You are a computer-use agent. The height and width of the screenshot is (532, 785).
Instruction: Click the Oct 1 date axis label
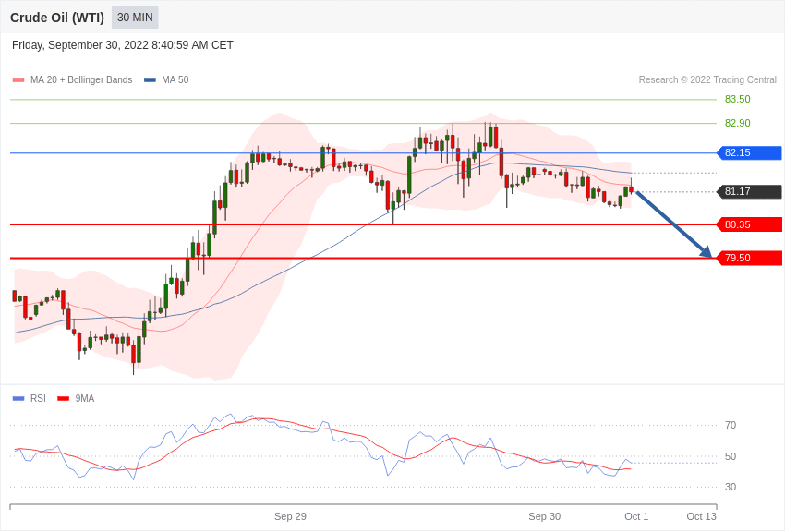[636, 516]
